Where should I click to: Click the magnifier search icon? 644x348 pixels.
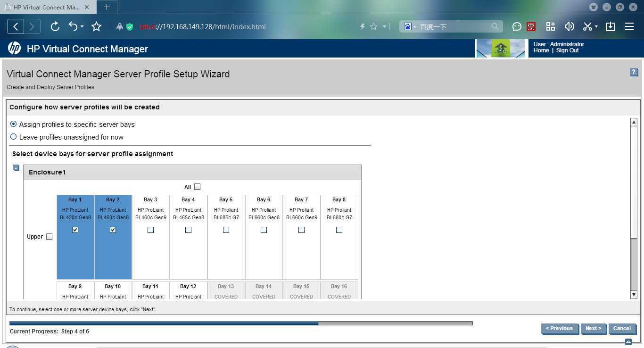pos(495,27)
